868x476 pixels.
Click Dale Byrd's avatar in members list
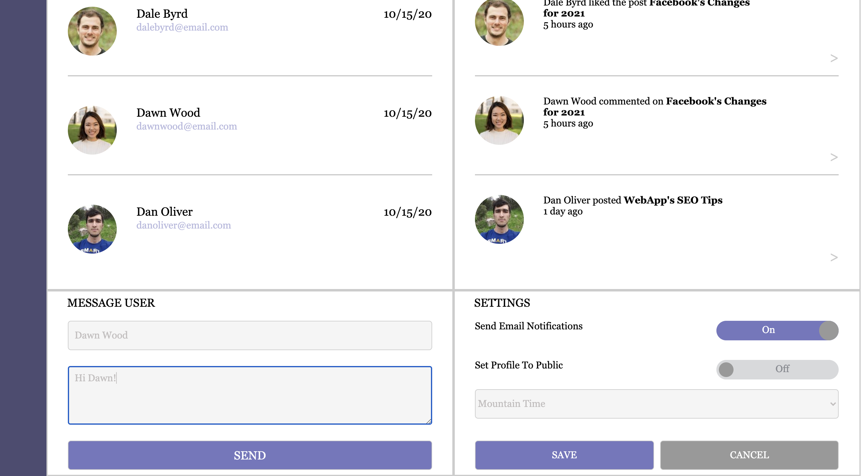[92, 31]
